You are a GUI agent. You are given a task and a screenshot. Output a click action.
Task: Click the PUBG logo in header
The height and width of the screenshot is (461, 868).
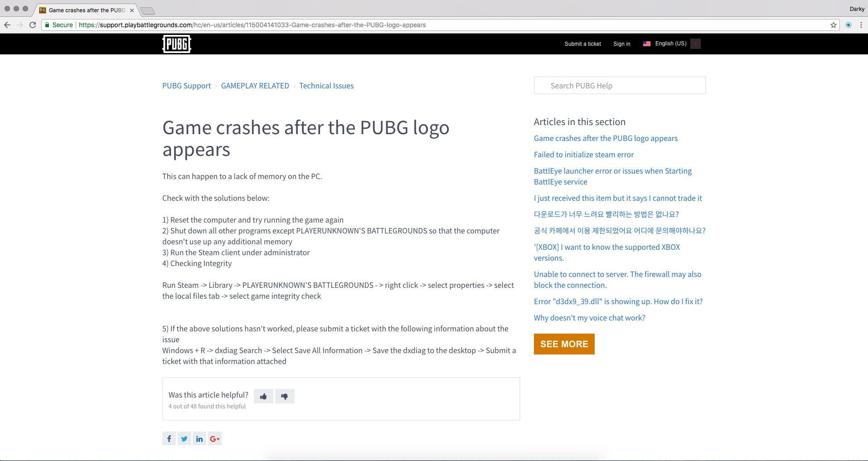177,44
